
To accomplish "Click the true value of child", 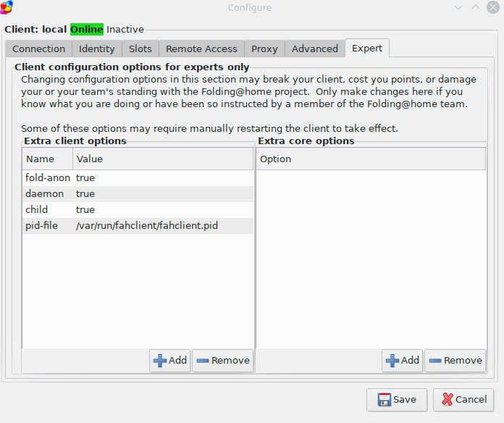I will click(x=85, y=209).
